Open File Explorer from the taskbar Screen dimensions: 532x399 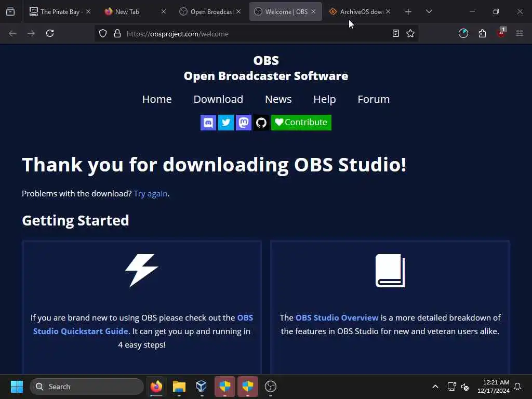[179, 387]
